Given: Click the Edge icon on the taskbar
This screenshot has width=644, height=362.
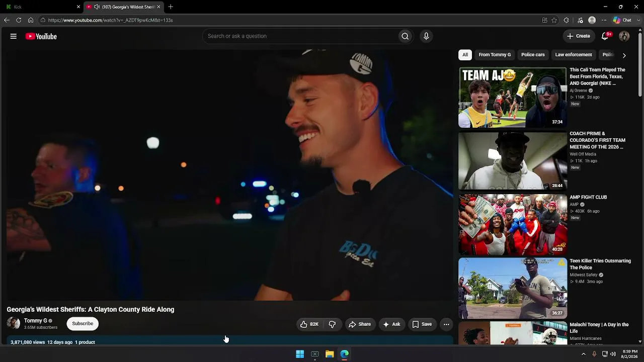Looking at the screenshot, I should point(345,354).
